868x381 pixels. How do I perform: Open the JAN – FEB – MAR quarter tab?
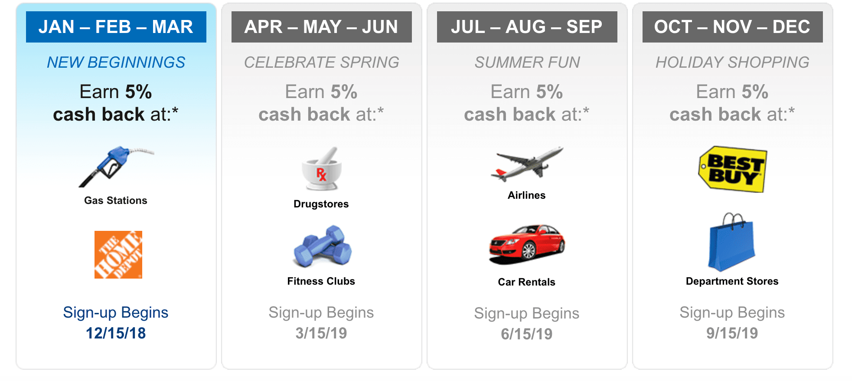116,27
